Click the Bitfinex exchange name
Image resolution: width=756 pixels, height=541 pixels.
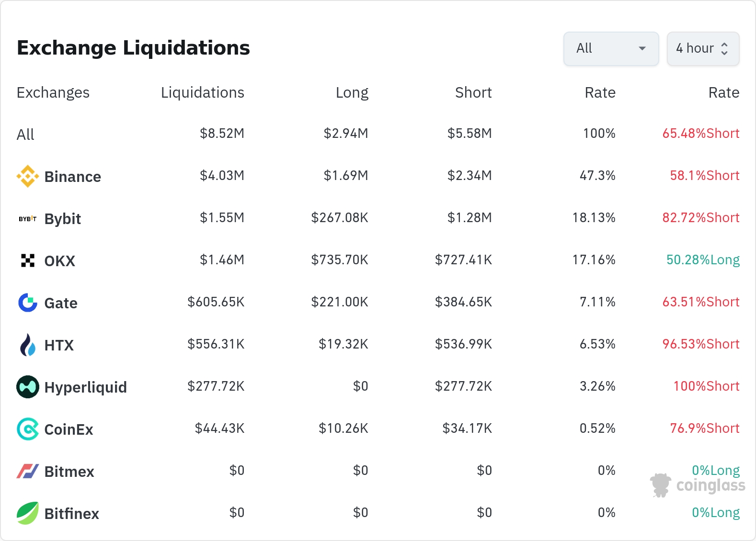[x=71, y=514]
